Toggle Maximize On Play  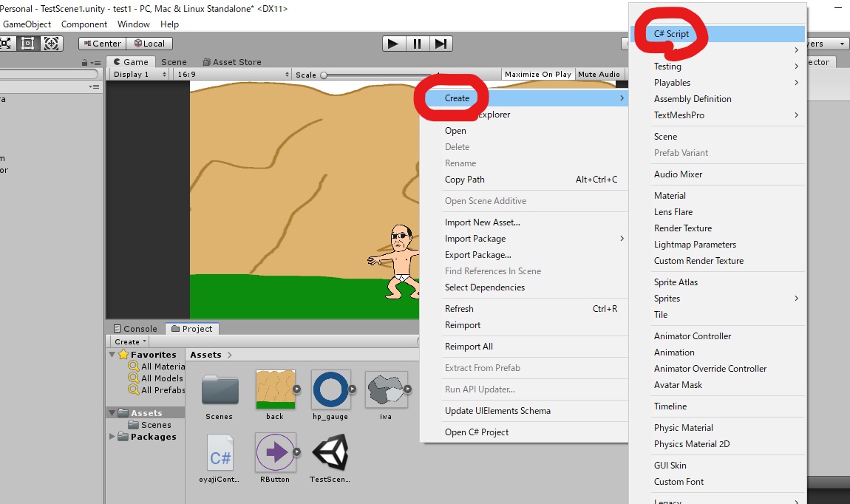(x=538, y=74)
